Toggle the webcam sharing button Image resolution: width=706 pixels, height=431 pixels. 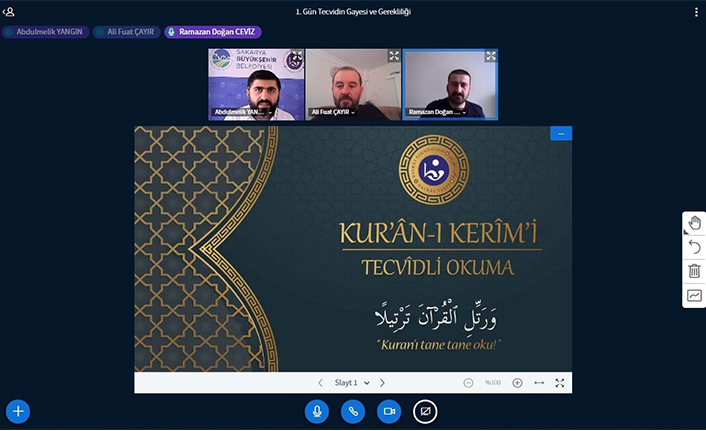point(389,411)
